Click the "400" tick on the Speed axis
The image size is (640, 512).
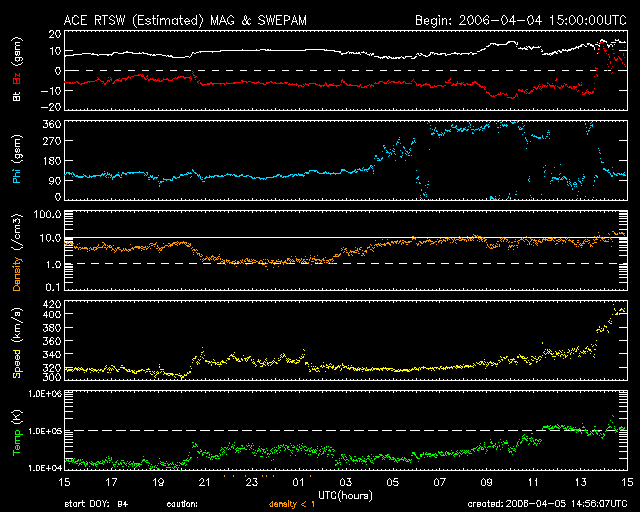(52, 314)
